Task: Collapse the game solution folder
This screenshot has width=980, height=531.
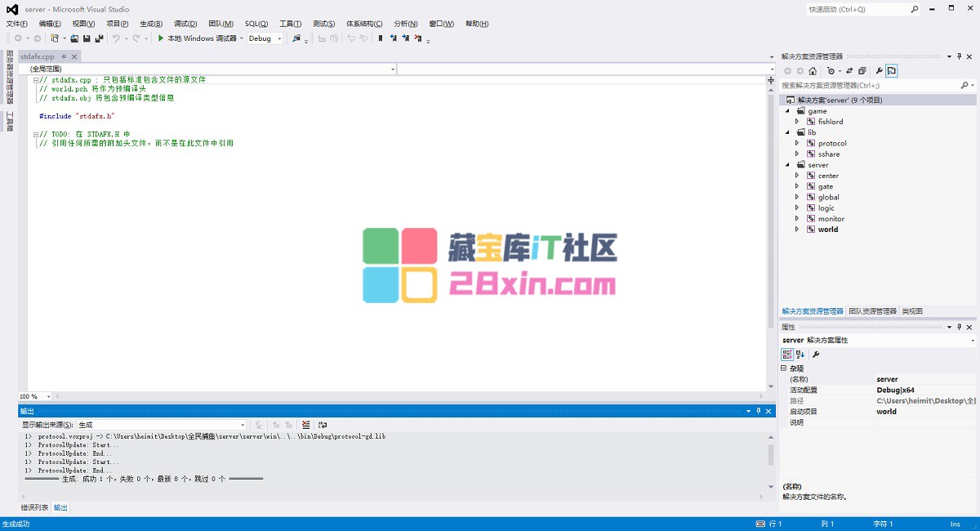Action: point(788,111)
